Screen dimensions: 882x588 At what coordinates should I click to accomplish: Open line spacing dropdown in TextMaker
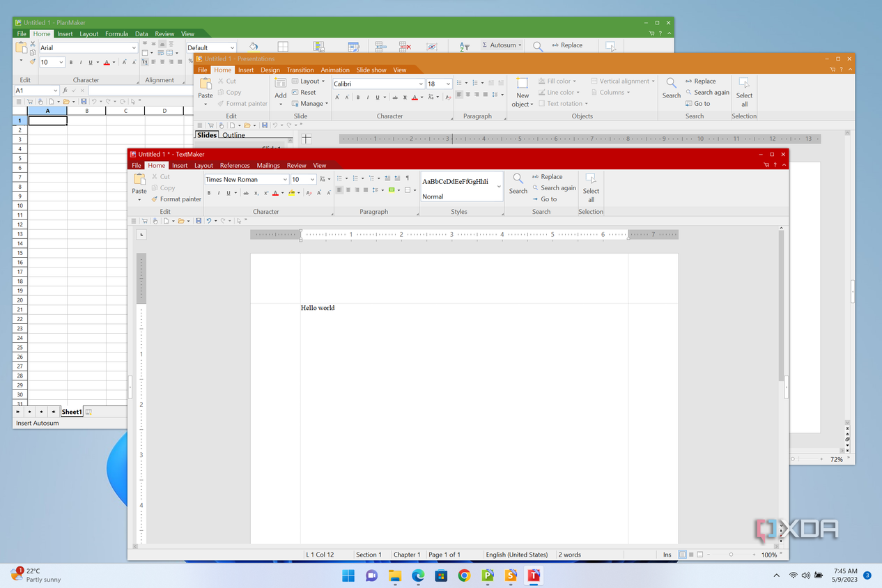(382, 190)
